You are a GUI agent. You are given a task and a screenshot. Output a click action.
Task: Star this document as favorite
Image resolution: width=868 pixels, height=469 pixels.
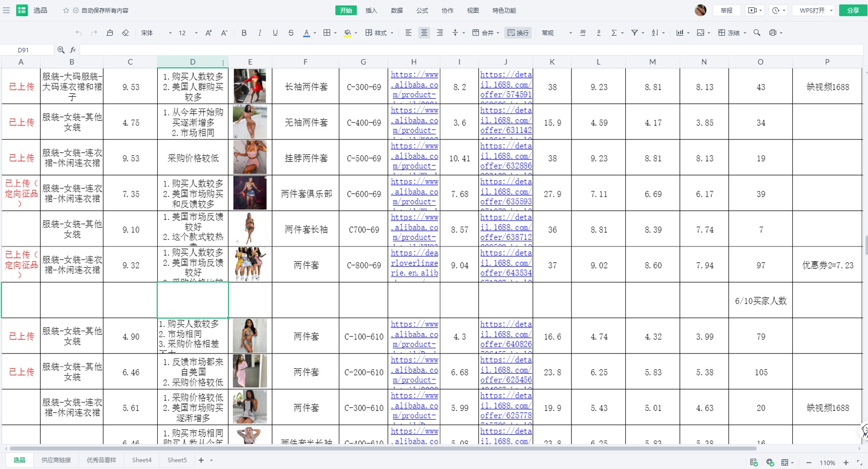66,10
